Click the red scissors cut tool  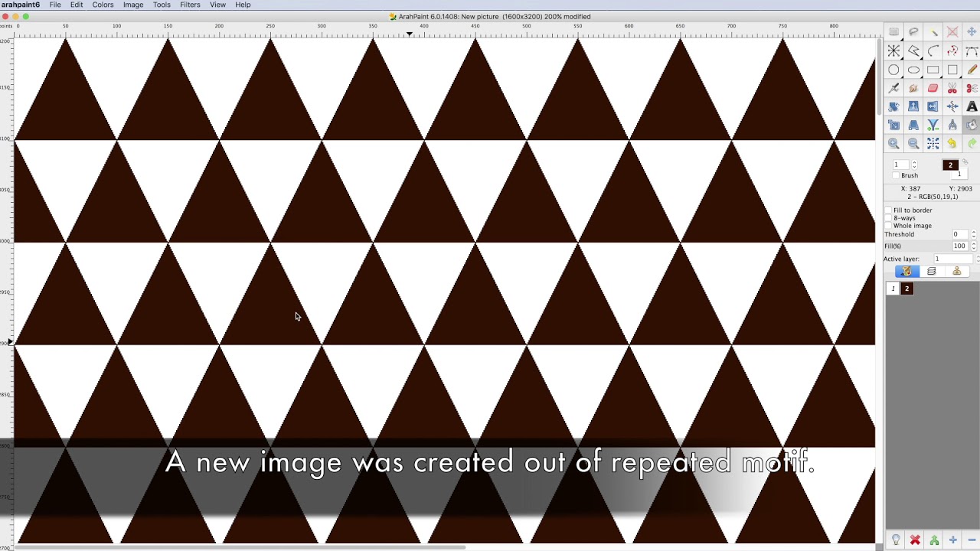click(972, 88)
